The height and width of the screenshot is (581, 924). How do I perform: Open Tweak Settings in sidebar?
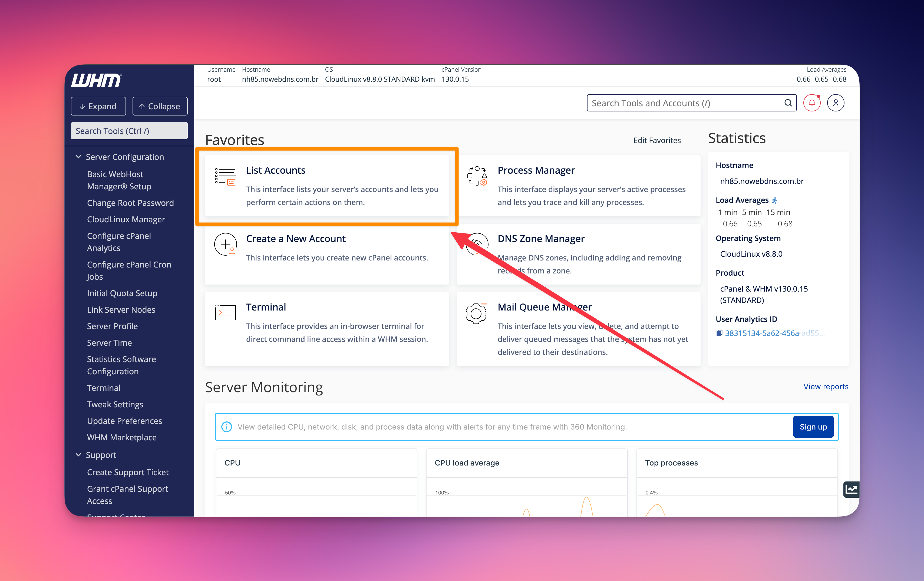[115, 404]
